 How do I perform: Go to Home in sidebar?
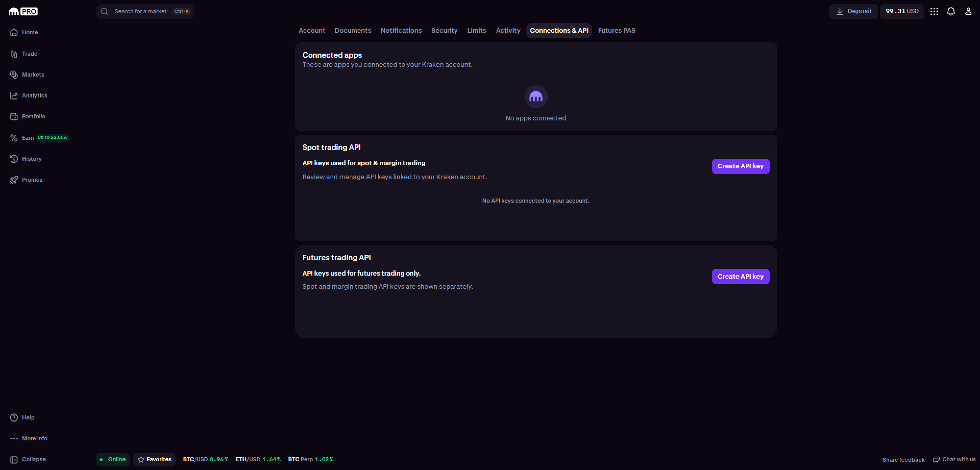(x=30, y=32)
